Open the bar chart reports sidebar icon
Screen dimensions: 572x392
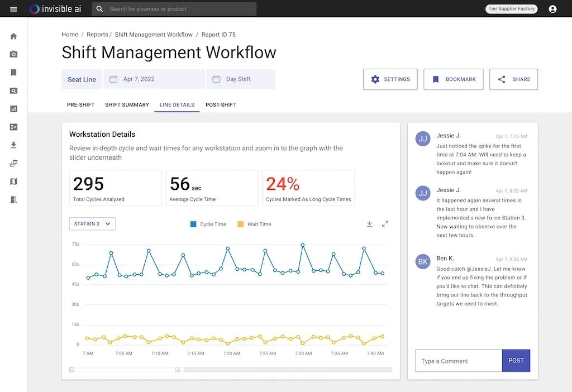click(14, 109)
